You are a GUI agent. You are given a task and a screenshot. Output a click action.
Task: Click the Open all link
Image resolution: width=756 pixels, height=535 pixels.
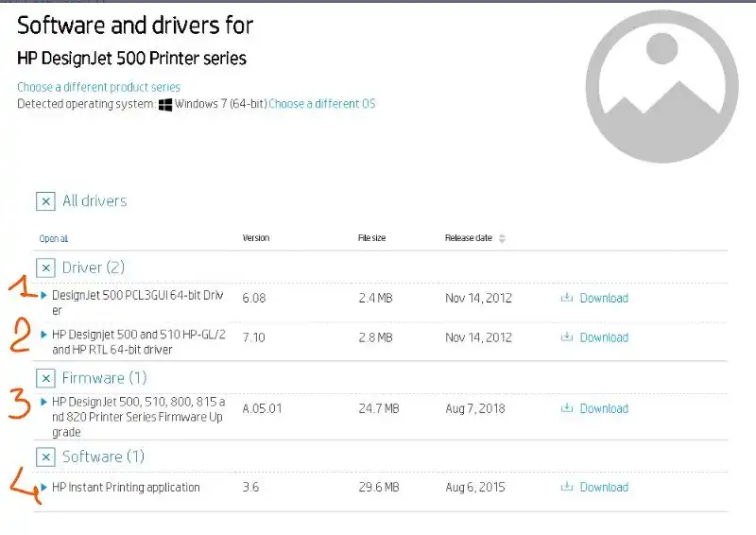coord(53,239)
